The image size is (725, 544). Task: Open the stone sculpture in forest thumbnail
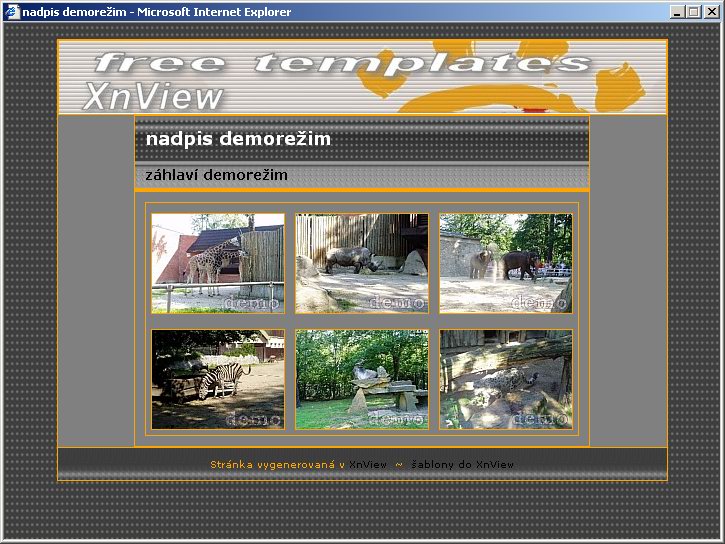[x=362, y=379]
